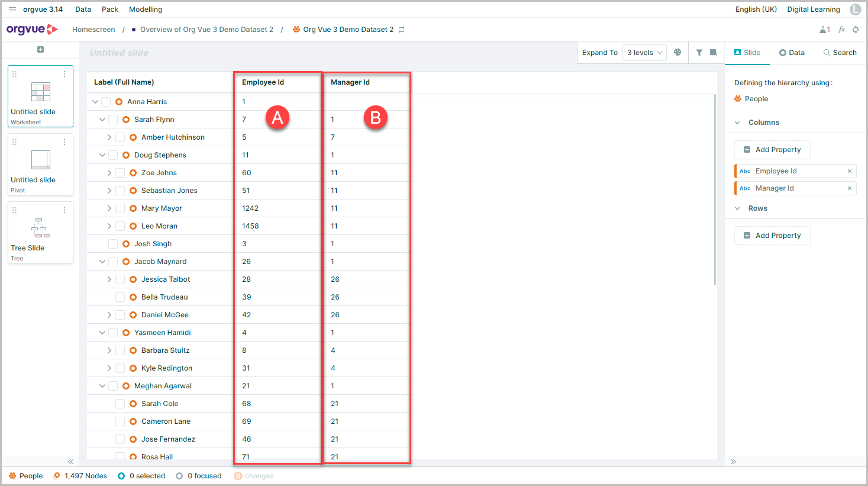Click the People paw icon under hierarchy
Screen dimensions: 868x486
(738, 99)
